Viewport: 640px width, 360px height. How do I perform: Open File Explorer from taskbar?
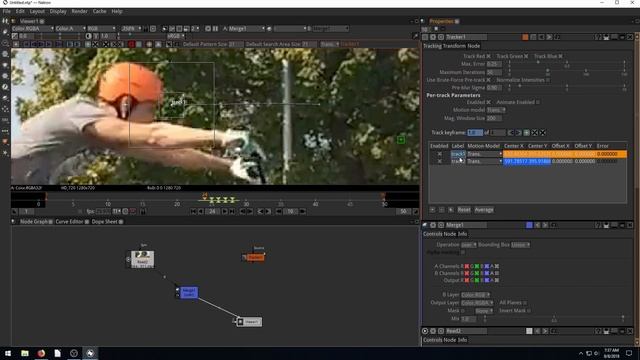click(25, 353)
